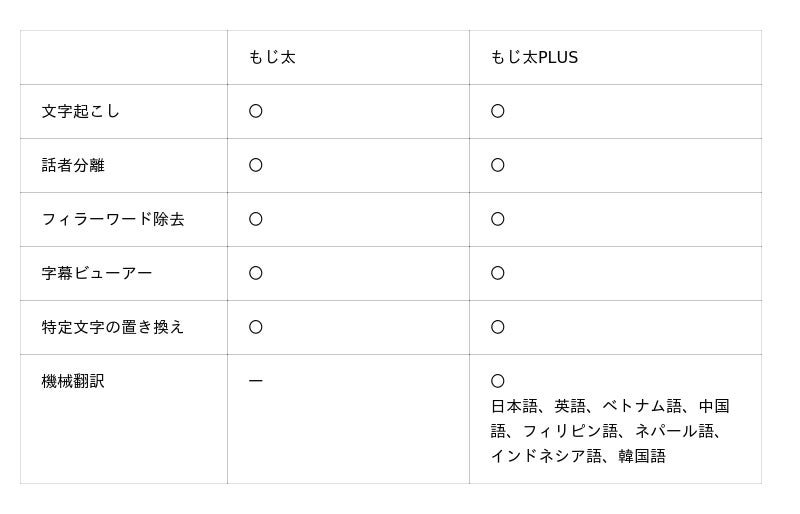Click the supported languages list text
This screenshot has height=514, width=800.
click(610, 431)
